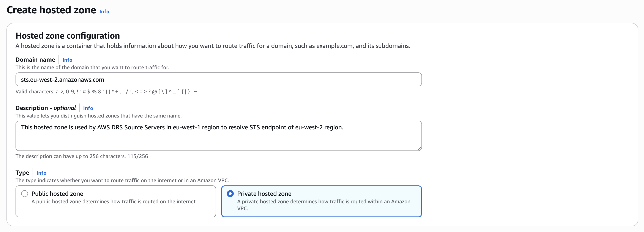Open Info help for Description field
644x232 pixels.
pyautogui.click(x=88, y=108)
